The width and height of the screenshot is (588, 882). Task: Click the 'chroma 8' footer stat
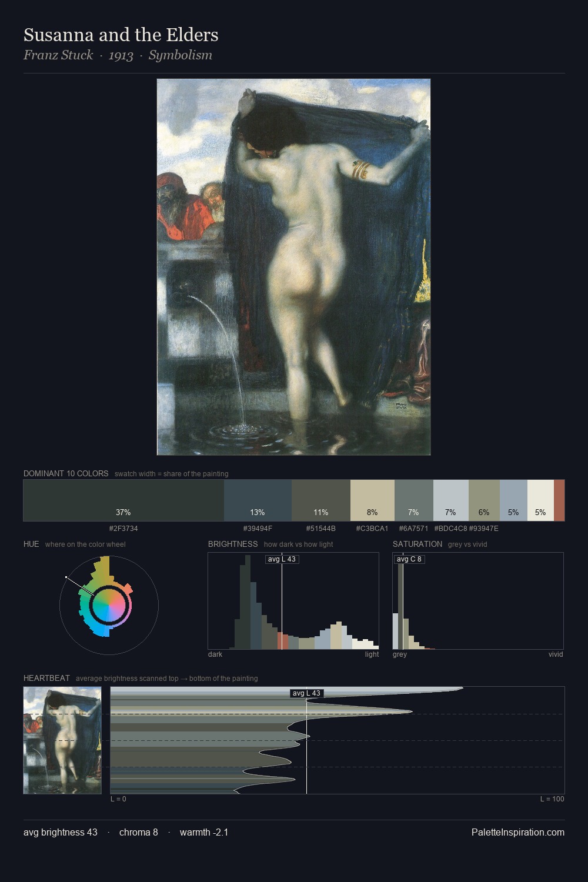pyautogui.click(x=139, y=833)
